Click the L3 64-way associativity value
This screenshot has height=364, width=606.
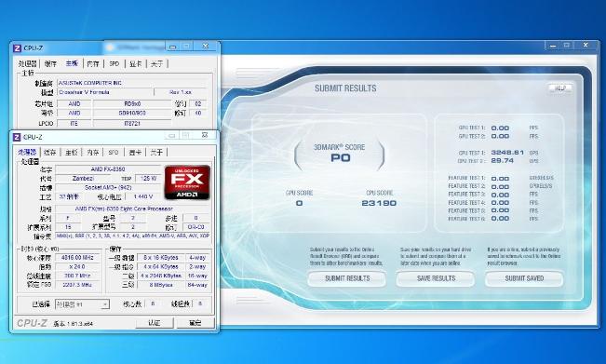(197, 285)
